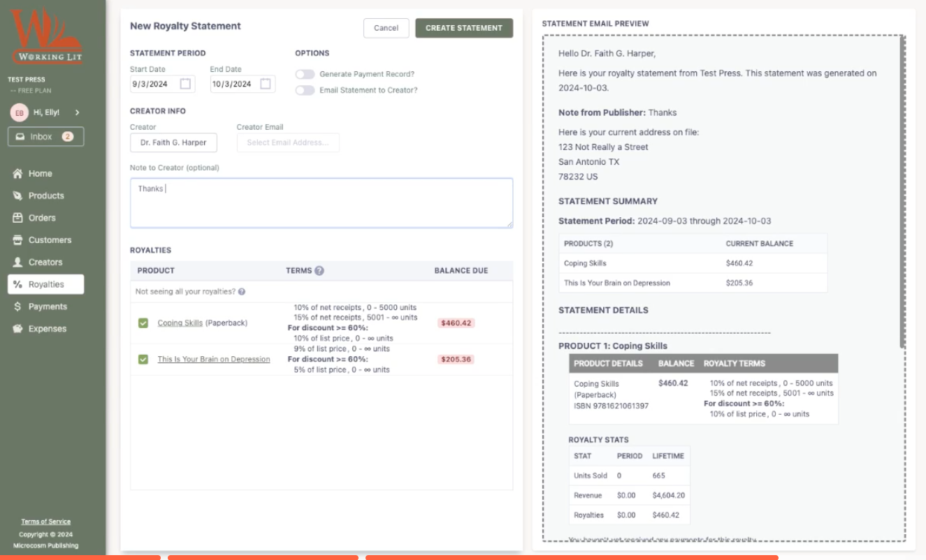Expand the user menu chevron beside Hi, Elly!
The height and width of the screenshot is (560, 926).
(x=77, y=112)
